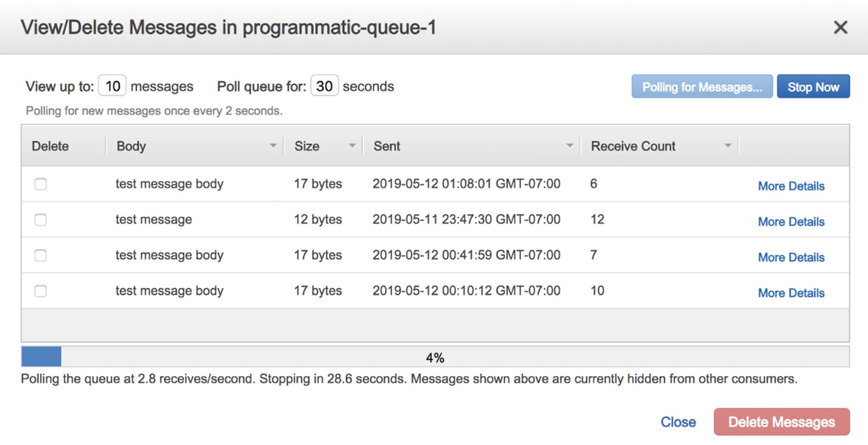This screenshot has width=868, height=445.
Task: Open the Size column dropdown arrow
Action: (351, 145)
